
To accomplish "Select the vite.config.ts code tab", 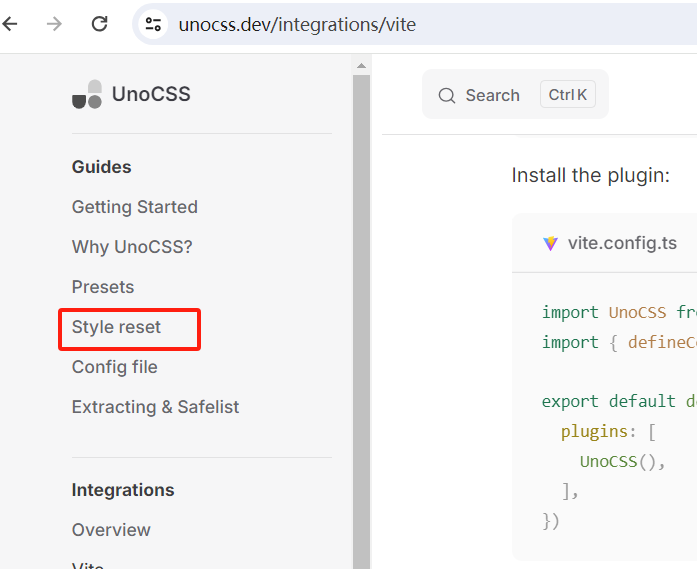I will pos(622,243).
